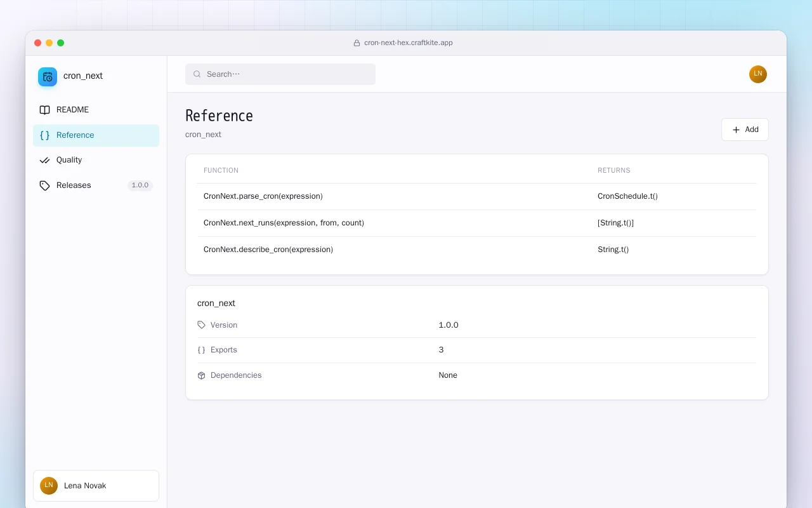Click the cron_next title in details card
Viewport: 812px width, 508px height.
click(216, 304)
